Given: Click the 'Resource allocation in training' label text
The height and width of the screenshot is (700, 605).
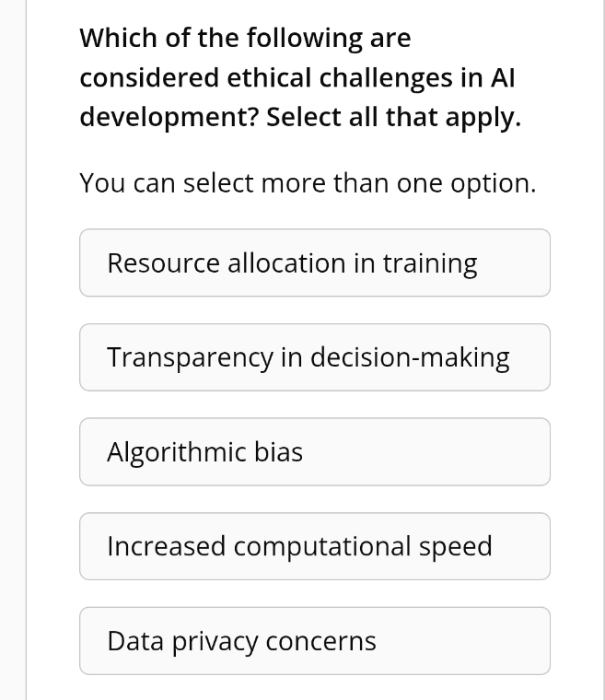Looking at the screenshot, I should (x=292, y=263).
